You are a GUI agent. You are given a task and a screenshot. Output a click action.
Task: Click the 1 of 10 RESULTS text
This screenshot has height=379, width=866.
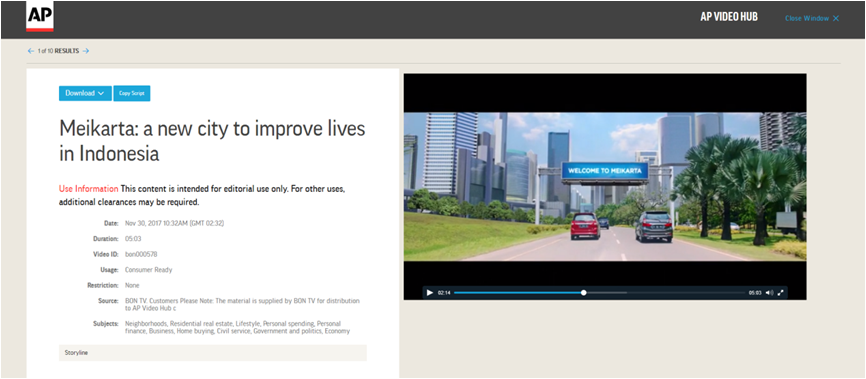coord(59,51)
